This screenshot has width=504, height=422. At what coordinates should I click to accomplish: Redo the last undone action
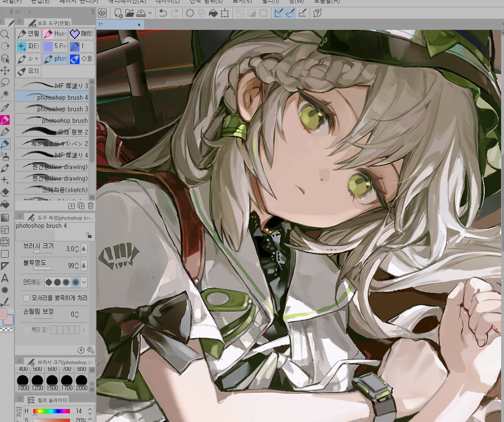[175, 13]
